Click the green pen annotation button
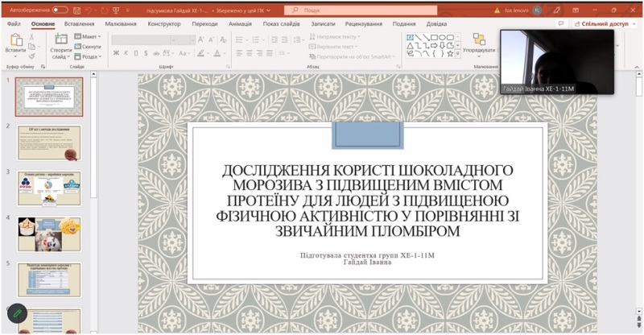 point(16,312)
